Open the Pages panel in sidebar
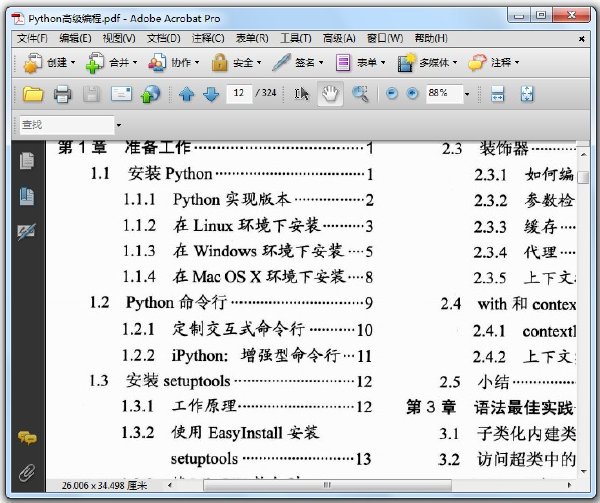 click(27, 161)
